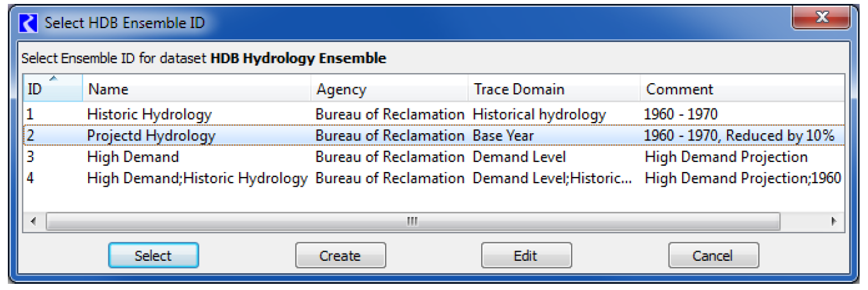This screenshot has height=290, width=868.
Task: Select the Historic Hydrology row
Action: tap(149, 115)
